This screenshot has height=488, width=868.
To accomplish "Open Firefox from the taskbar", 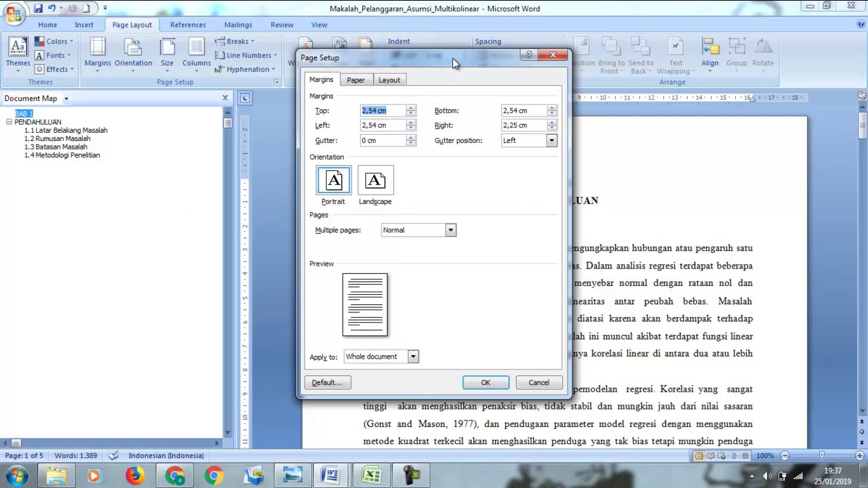I will click(134, 476).
